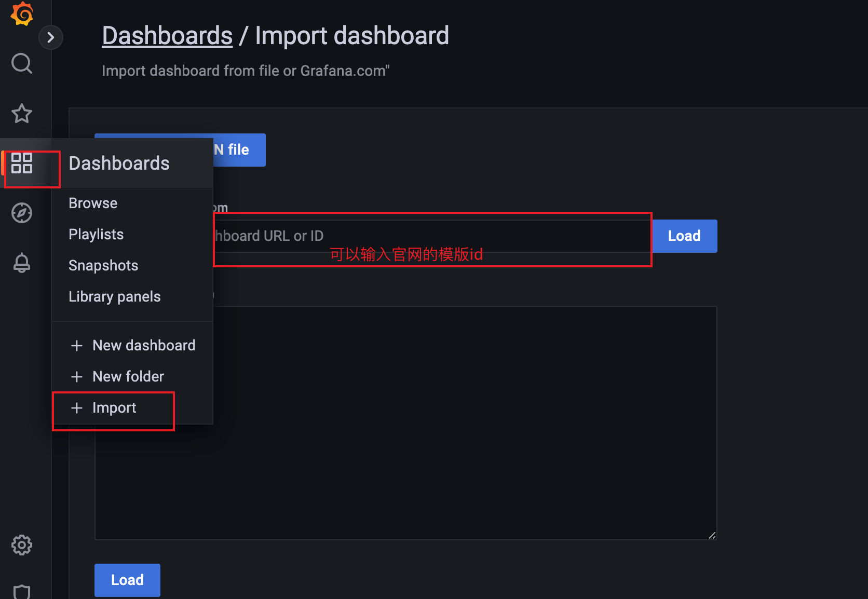Open the search magnifier icon

click(x=22, y=63)
